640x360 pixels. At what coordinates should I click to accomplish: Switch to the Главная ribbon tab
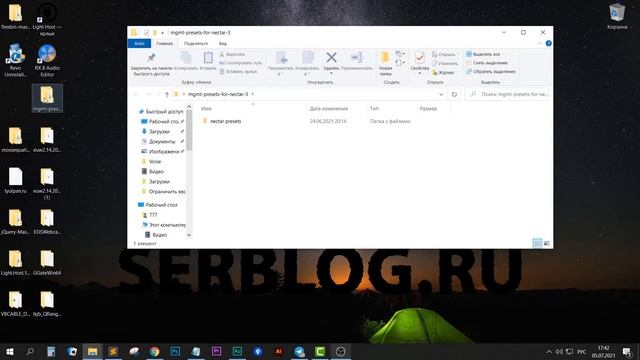point(164,44)
